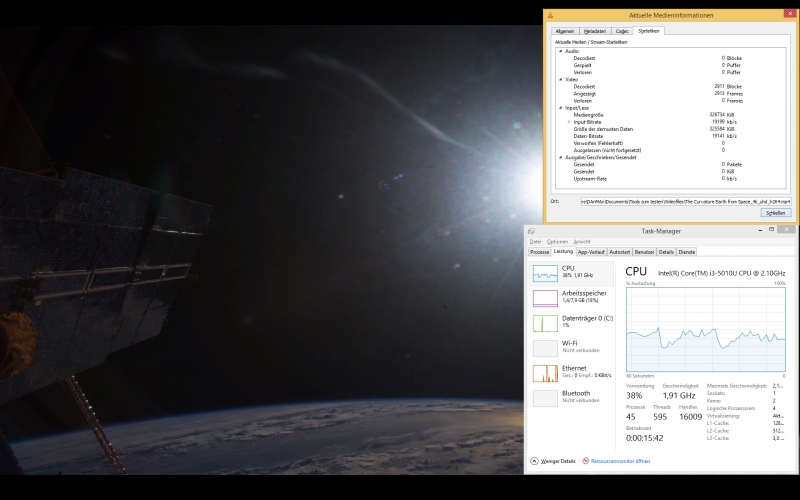The image size is (800, 500).
Task: Select Gesendet row showing 0 KiB
Action: click(672, 172)
